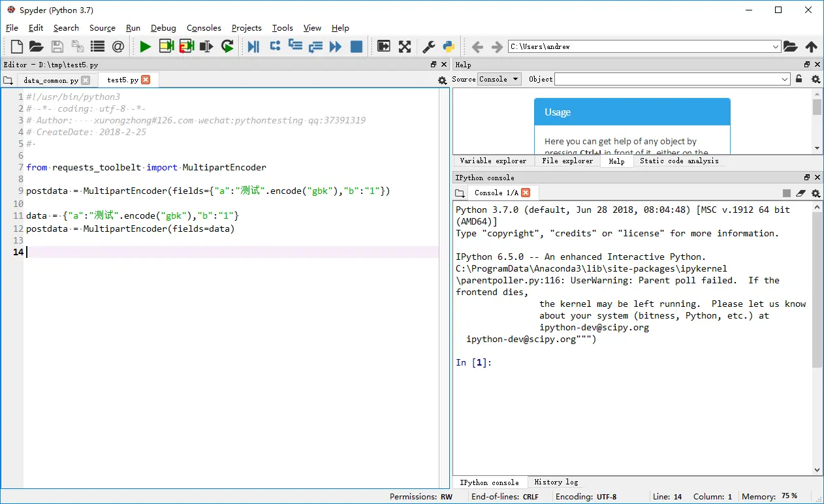
Task: Switch to File explorer tab
Action: [x=567, y=161]
